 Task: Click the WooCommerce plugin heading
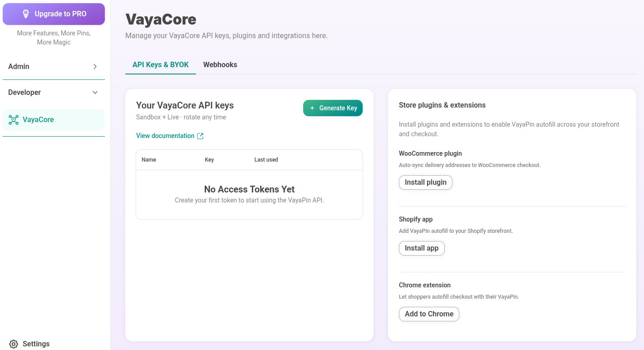click(430, 153)
